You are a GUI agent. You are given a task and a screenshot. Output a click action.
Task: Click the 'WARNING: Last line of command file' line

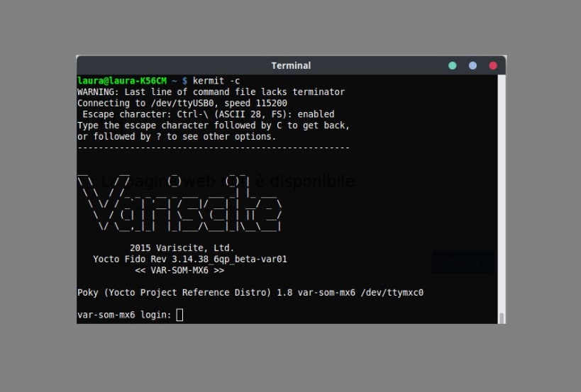211,92
